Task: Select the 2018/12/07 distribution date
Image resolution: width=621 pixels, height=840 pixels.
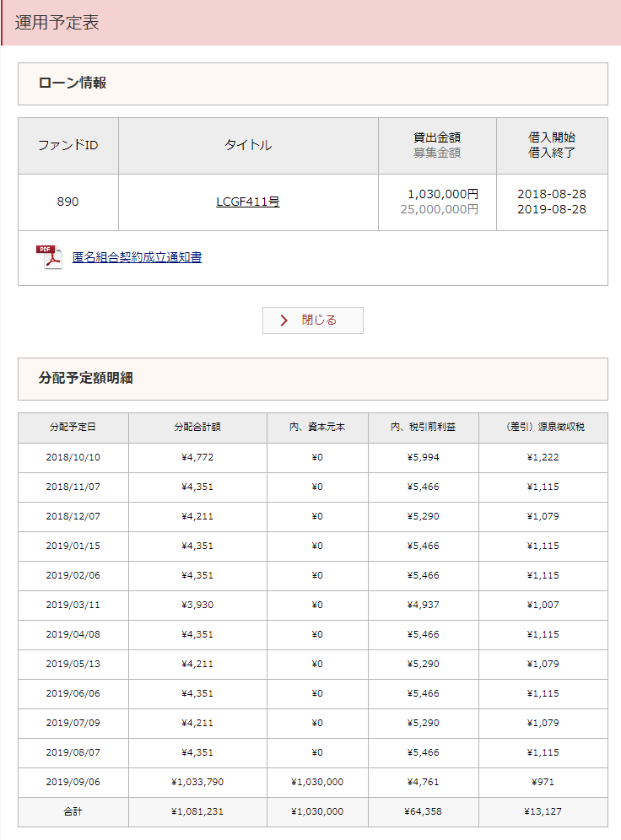Action: tap(73, 516)
